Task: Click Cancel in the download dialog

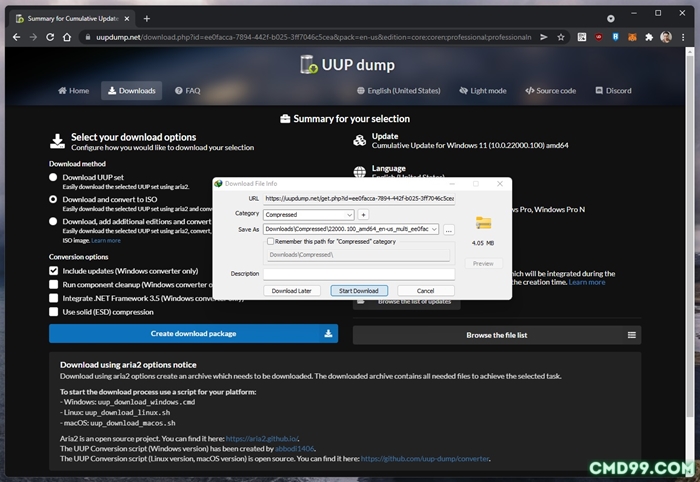Action: coord(425,291)
